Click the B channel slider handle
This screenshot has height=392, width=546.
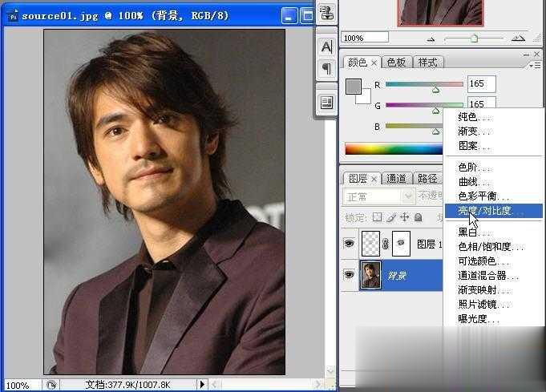pyautogui.click(x=435, y=131)
